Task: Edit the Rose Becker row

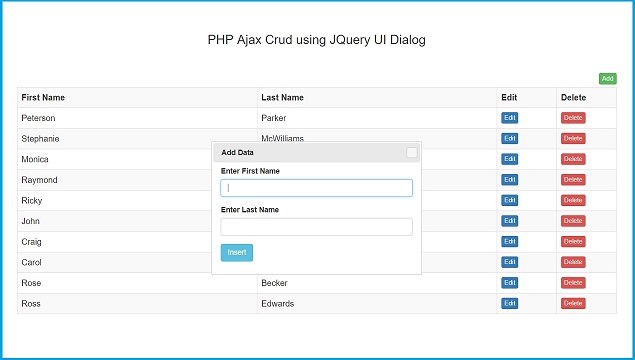Action: point(509,283)
